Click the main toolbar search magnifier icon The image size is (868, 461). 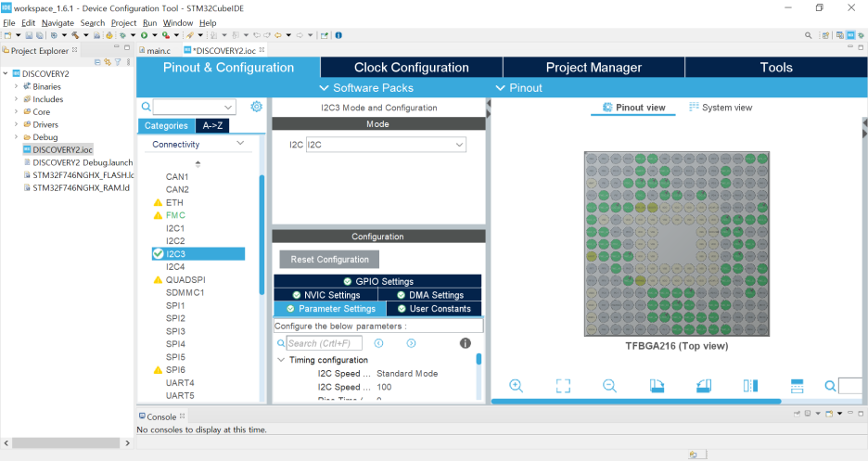click(x=809, y=35)
